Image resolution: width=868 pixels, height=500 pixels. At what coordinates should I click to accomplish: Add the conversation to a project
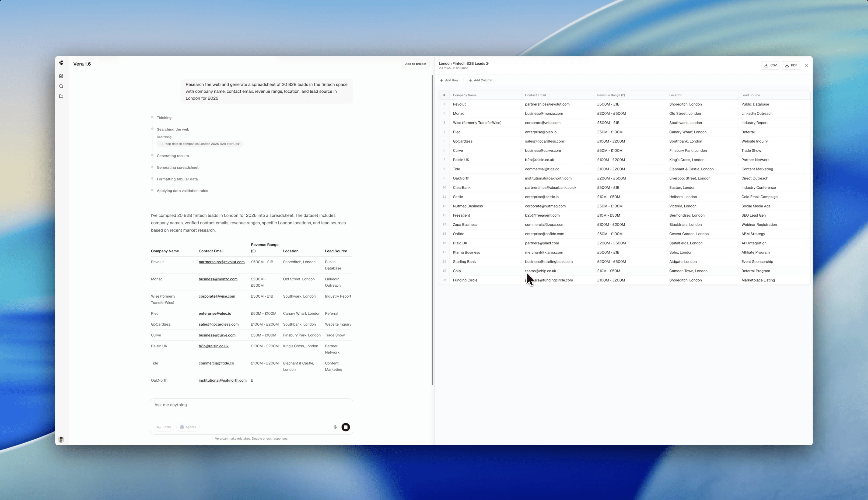coord(416,64)
